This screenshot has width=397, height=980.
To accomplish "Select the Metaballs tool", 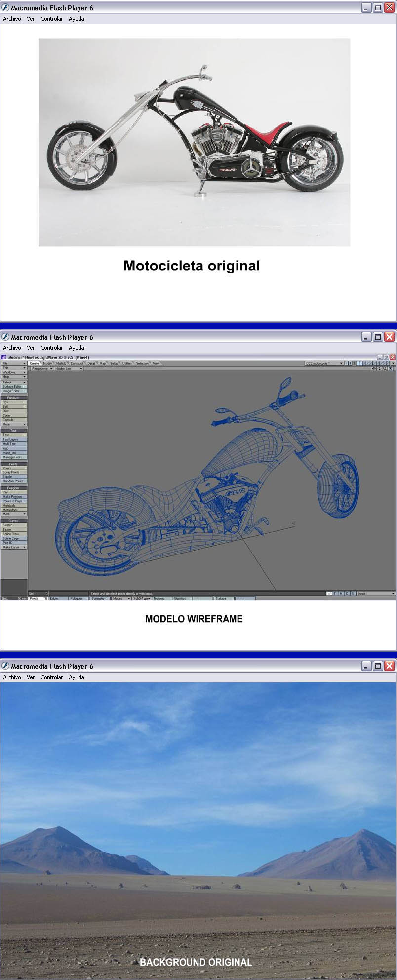I will 14,506.
